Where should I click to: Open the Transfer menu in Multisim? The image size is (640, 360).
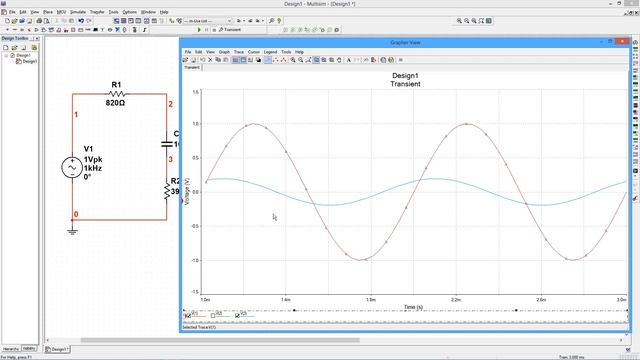(x=97, y=12)
